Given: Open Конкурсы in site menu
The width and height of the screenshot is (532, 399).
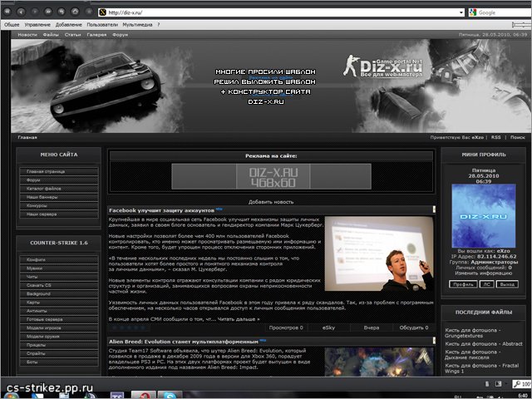Looking at the screenshot, I should point(59,205).
